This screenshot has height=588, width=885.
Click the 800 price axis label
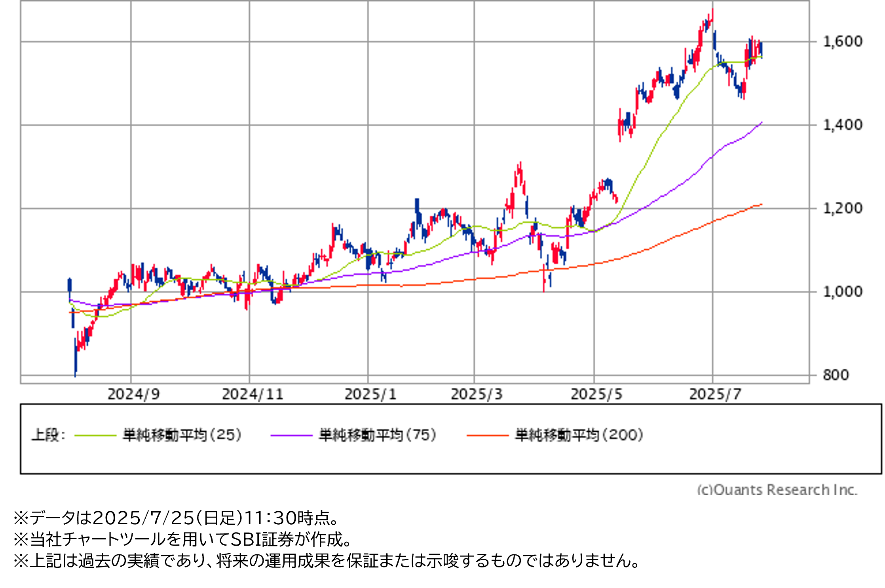click(836, 375)
